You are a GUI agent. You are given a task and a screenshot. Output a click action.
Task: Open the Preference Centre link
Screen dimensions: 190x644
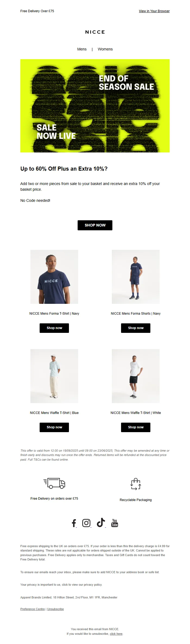(x=33, y=609)
